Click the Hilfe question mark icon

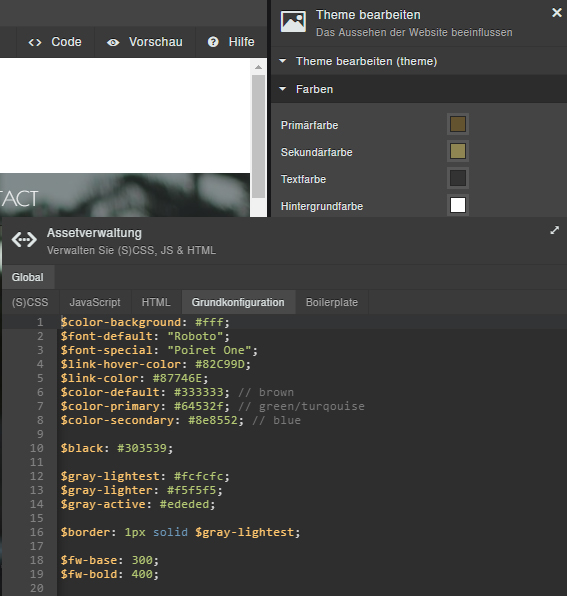[213, 42]
